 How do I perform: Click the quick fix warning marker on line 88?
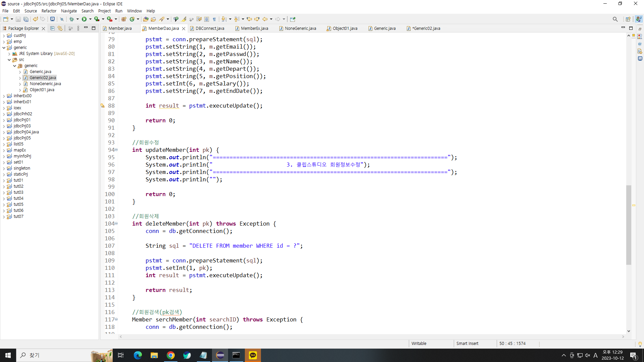(103, 106)
